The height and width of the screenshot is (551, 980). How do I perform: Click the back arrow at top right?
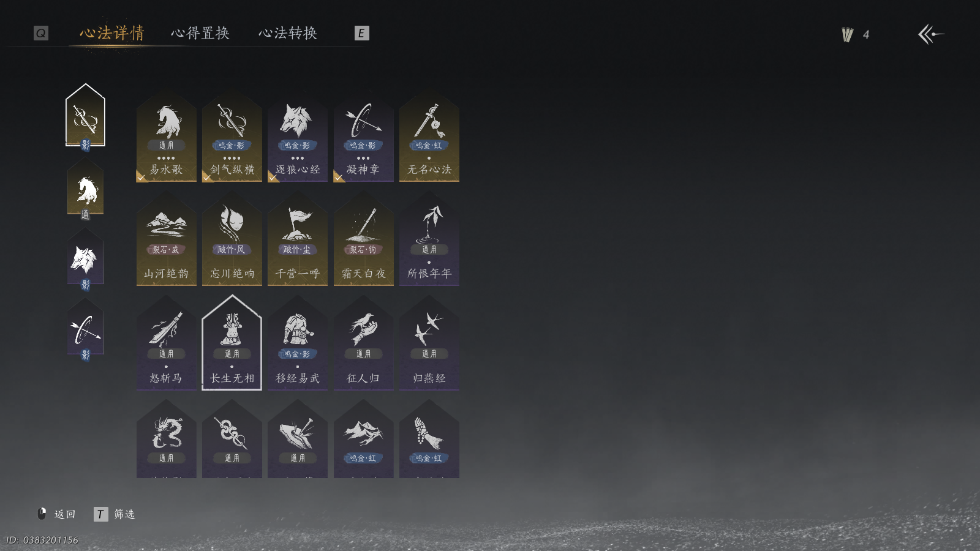tap(930, 34)
